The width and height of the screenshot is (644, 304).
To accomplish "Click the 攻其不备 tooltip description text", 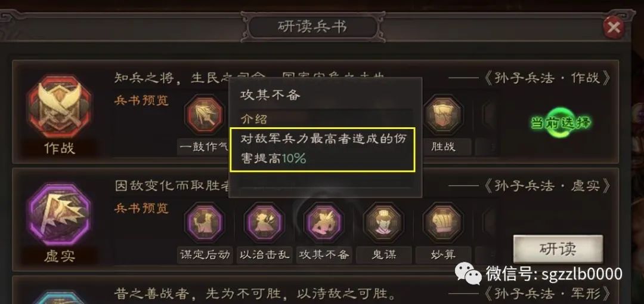I will click(x=323, y=149).
